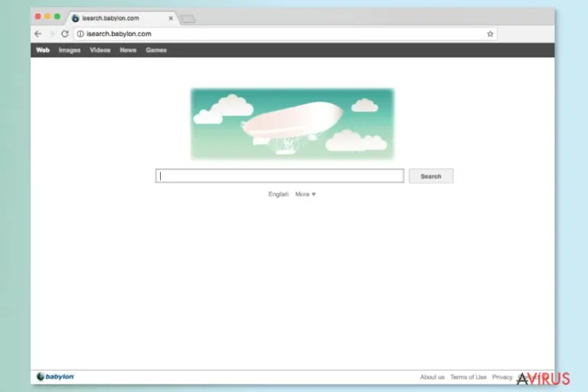Focus the main search text field
The image size is (588, 392).
pyautogui.click(x=279, y=176)
